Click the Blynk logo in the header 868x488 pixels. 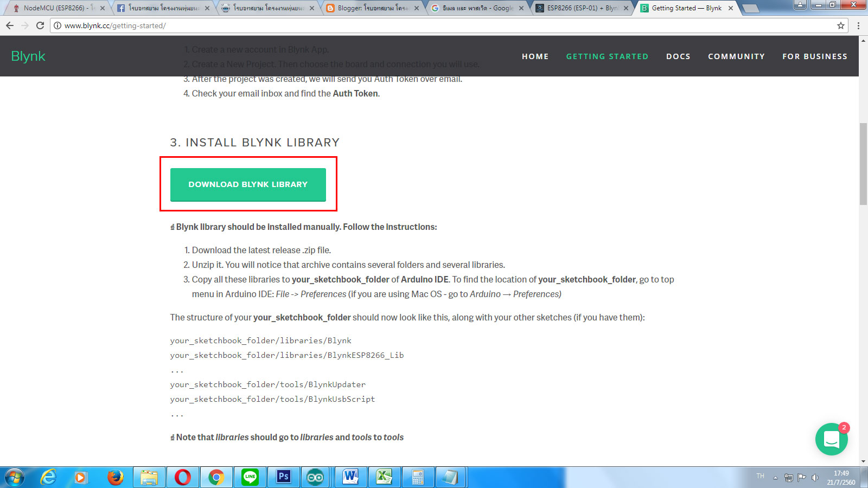pyautogui.click(x=28, y=56)
